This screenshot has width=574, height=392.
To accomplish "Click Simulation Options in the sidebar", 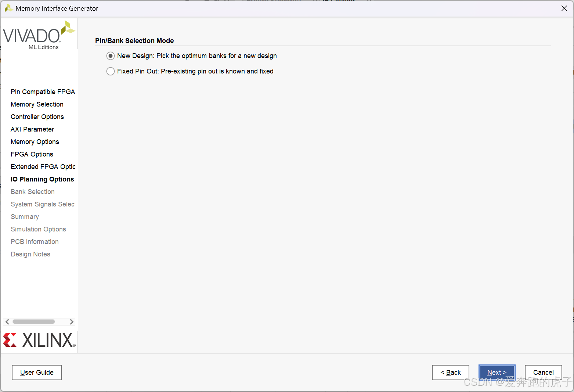I will (x=39, y=229).
